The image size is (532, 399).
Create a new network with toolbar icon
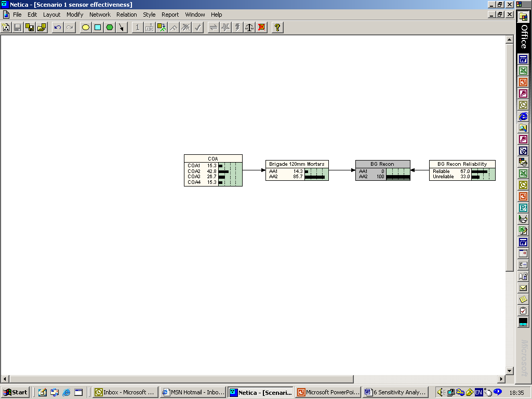pyautogui.click(x=6, y=28)
